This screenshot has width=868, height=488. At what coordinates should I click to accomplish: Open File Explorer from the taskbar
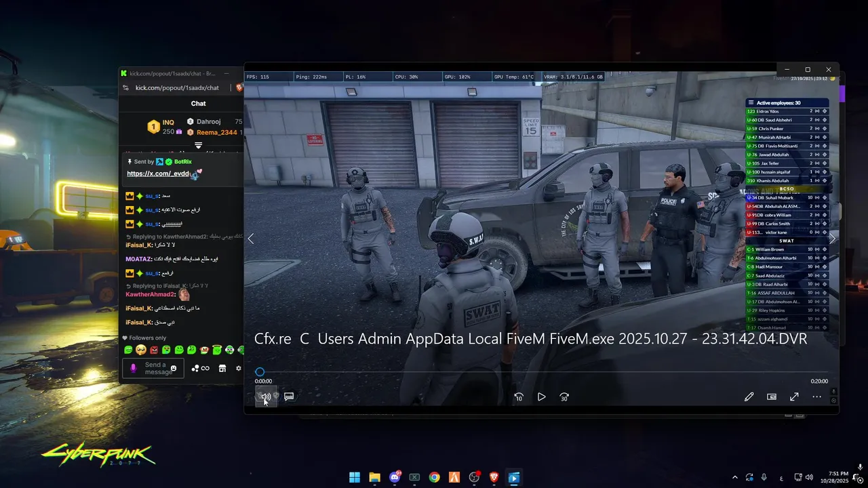point(374,477)
